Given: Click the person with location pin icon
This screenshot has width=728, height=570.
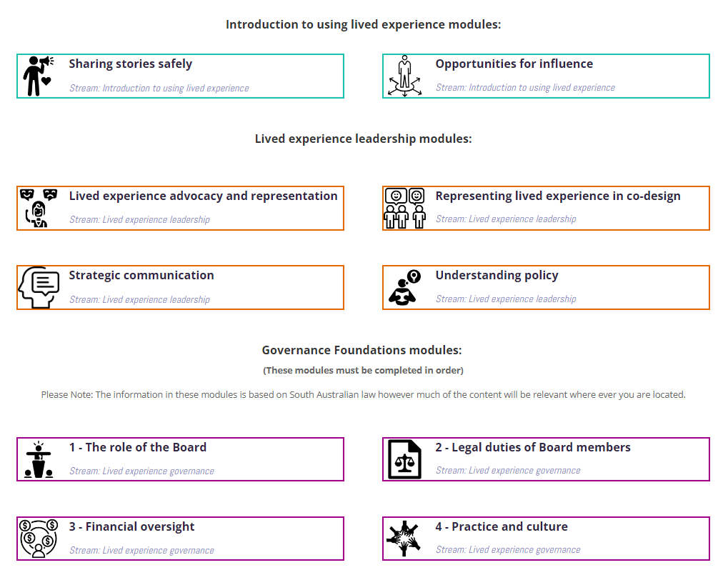Looking at the screenshot, I should 404,287.
